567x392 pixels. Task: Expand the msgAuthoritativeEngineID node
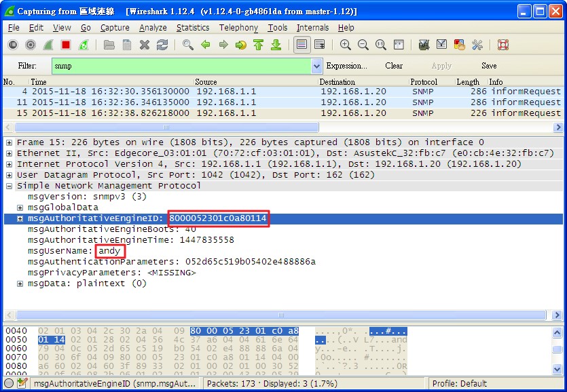click(x=20, y=218)
